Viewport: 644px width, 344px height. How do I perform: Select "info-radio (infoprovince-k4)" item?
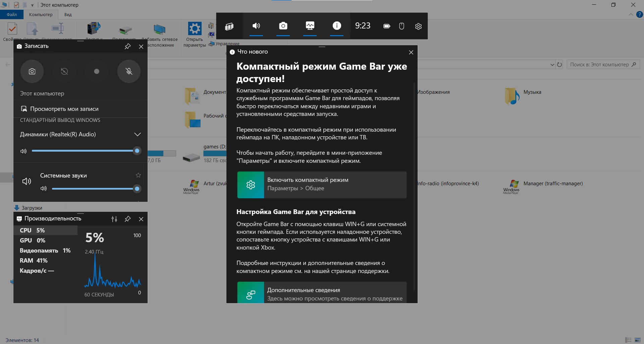(x=448, y=184)
